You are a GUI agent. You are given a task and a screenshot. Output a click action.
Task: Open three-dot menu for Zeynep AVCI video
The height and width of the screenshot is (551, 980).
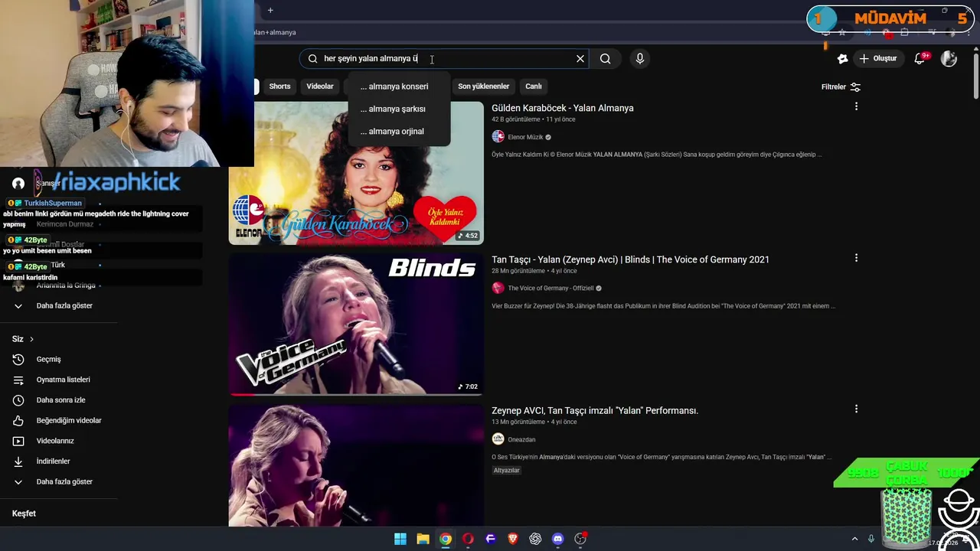(x=856, y=409)
